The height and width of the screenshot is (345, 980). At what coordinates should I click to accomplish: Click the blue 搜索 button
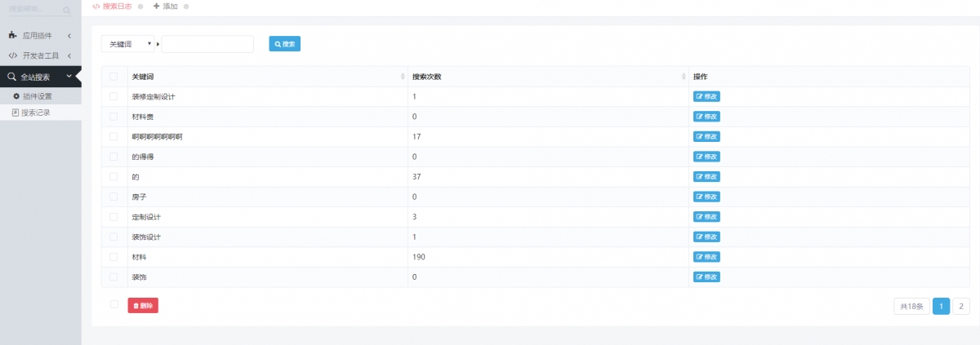285,44
